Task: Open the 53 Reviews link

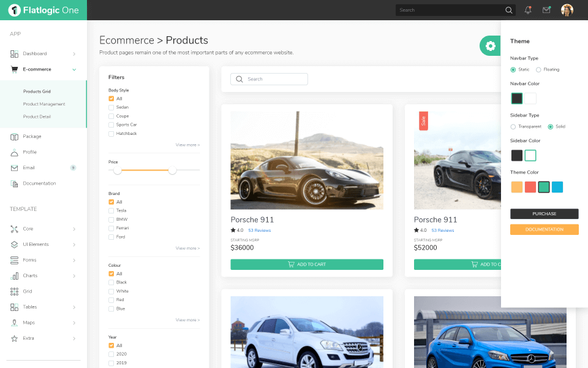Action: (x=259, y=231)
